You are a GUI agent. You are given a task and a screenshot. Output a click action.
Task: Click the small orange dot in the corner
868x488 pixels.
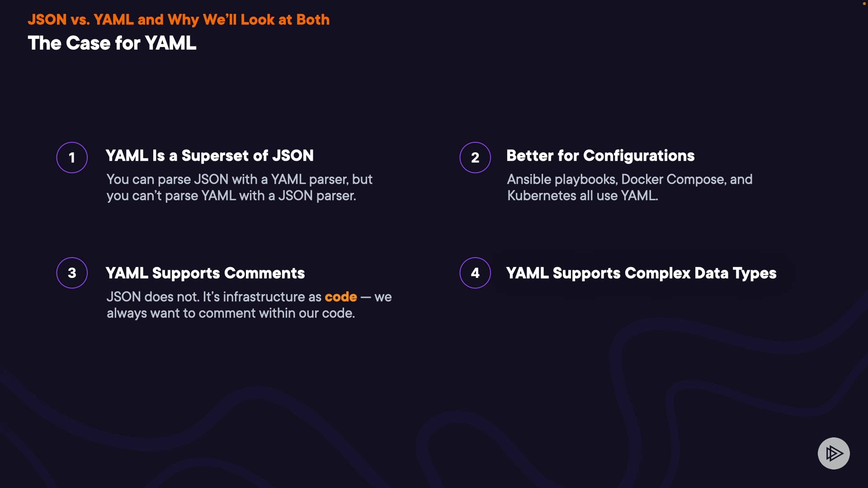(x=864, y=4)
